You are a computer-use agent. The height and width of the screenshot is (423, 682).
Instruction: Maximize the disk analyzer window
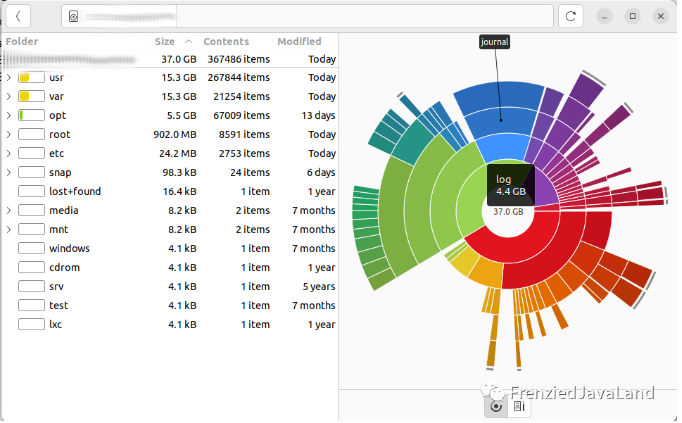[x=632, y=17]
